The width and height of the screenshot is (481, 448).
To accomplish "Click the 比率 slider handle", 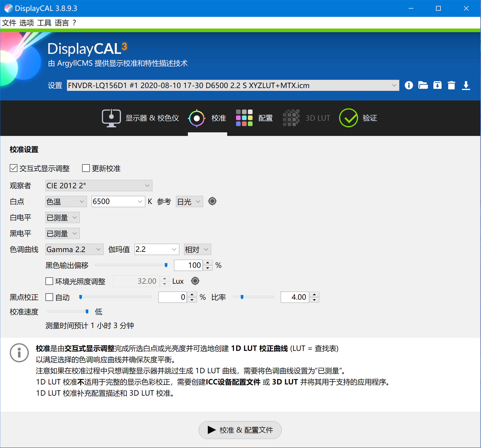I will 242,297.
